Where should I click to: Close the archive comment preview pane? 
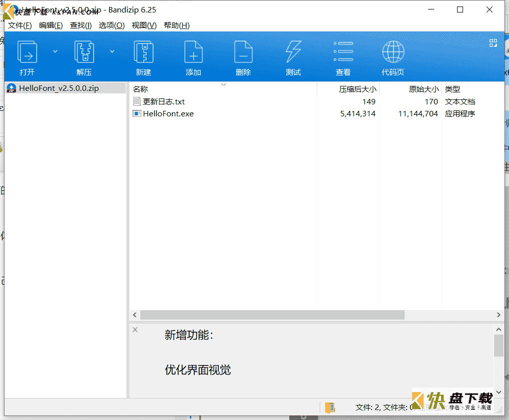point(135,330)
